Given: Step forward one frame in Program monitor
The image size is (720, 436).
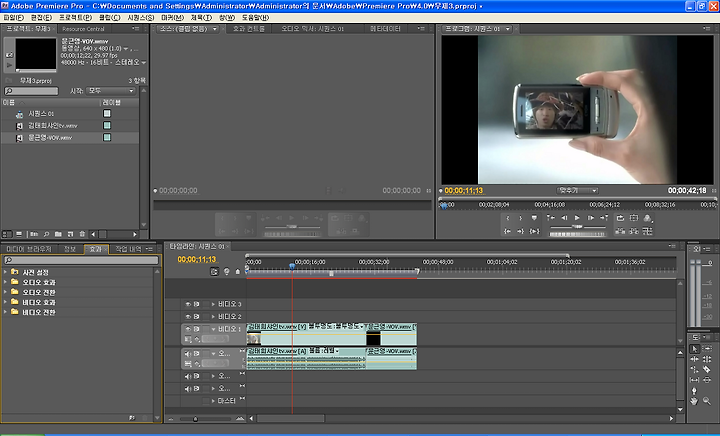Looking at the screenshot, I should [x=591, y=218].
